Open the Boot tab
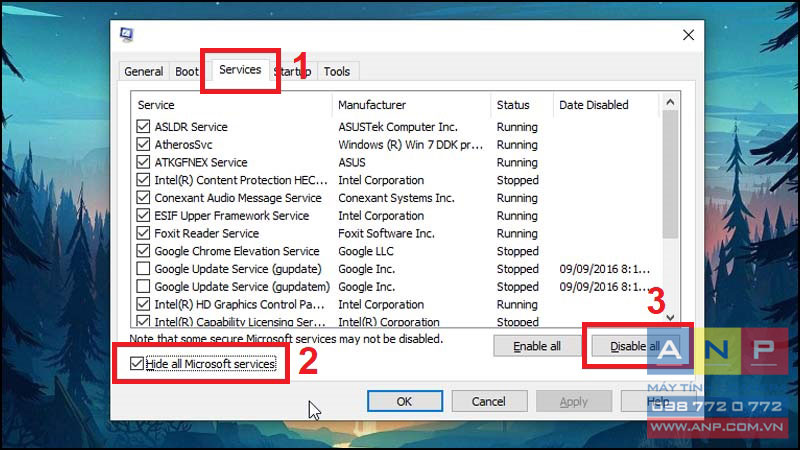Screen dimensions: 800x450 (x=187, y=71)
